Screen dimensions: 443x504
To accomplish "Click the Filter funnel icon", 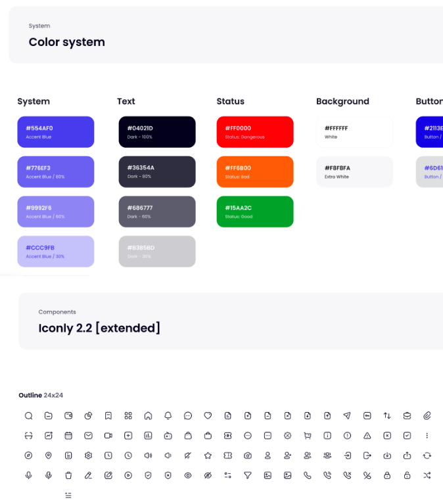I will [248, 475].
